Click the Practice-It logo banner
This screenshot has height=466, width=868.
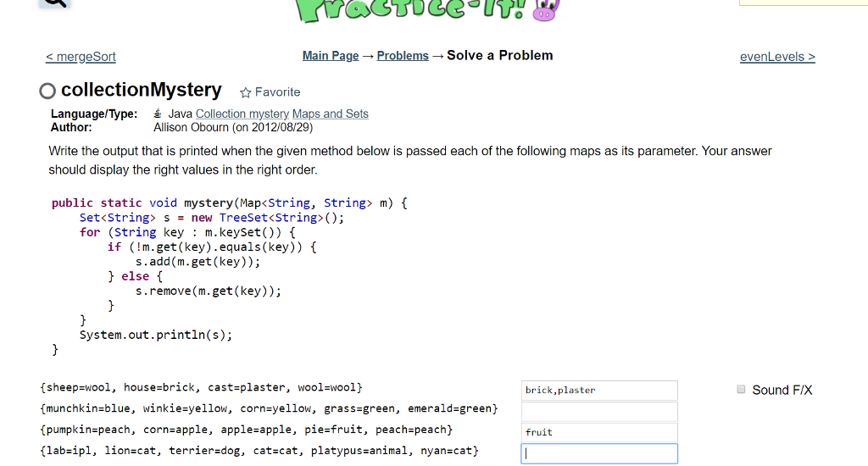click(428, 11)
